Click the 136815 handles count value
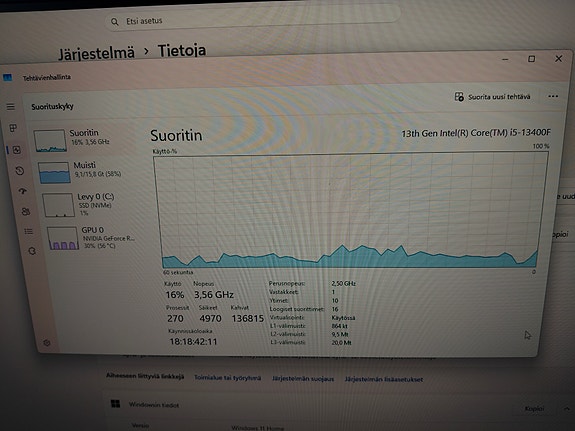This screenshot has width=575, height=431. click(x=248, y=318)
